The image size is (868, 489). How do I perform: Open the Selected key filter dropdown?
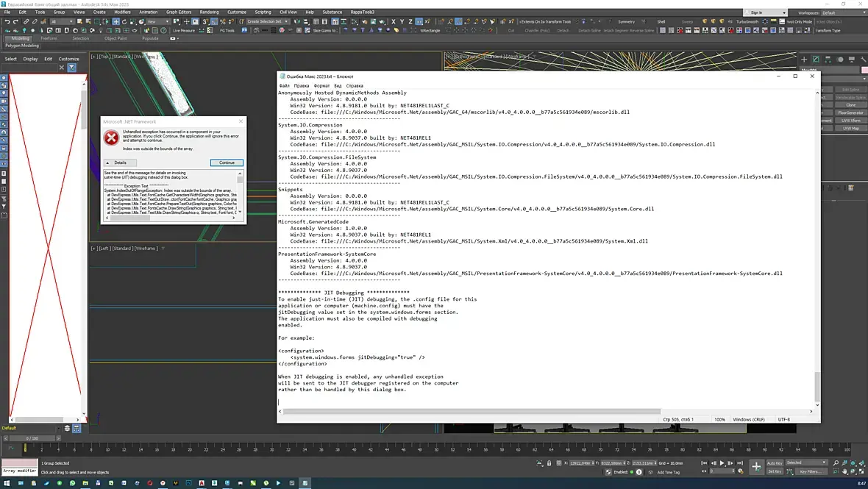(x=806, y=463)
